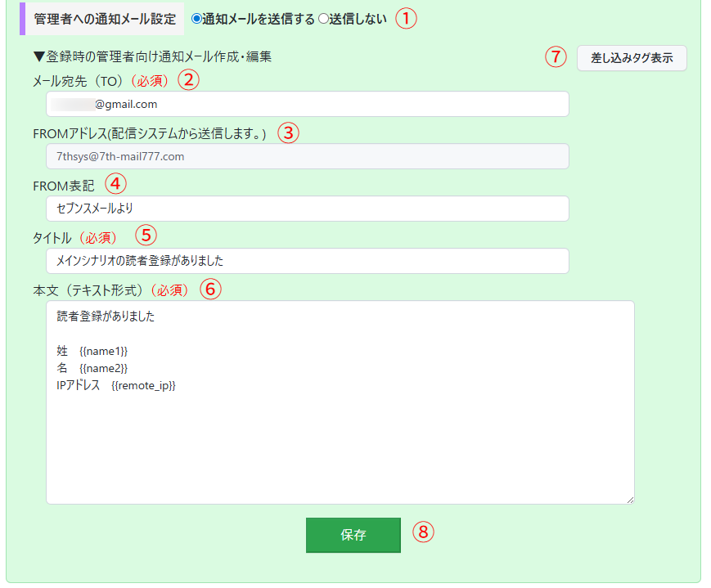Viewport: 711px width, 588px height.
Task: Click the 管理者への通知メール設定 section title
Action: [104, 19]
